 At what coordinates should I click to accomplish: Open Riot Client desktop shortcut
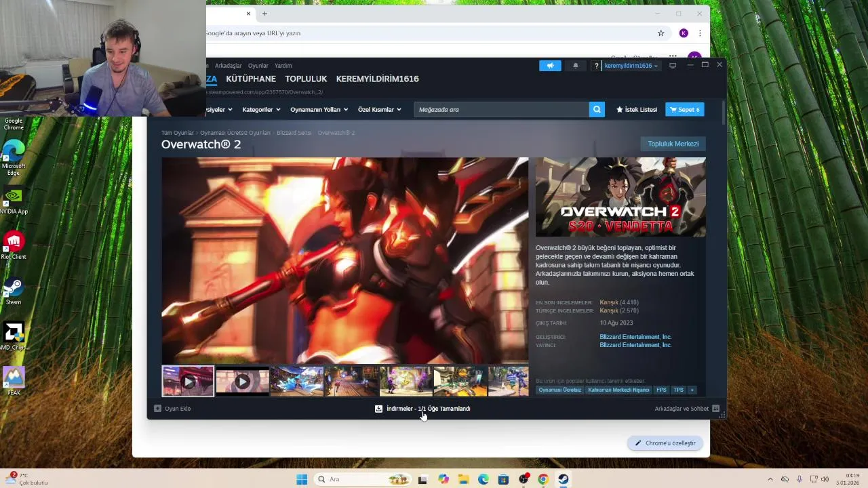pos(14,245)
